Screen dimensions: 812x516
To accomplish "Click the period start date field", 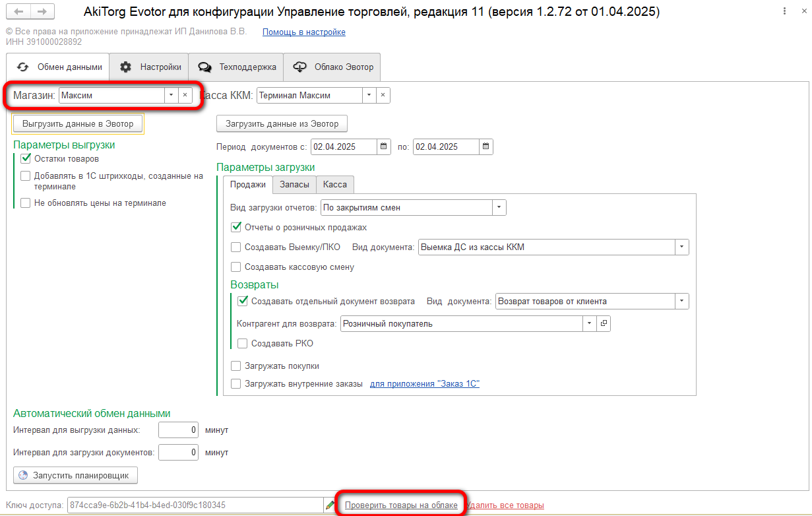I will [x=344, y=146].
